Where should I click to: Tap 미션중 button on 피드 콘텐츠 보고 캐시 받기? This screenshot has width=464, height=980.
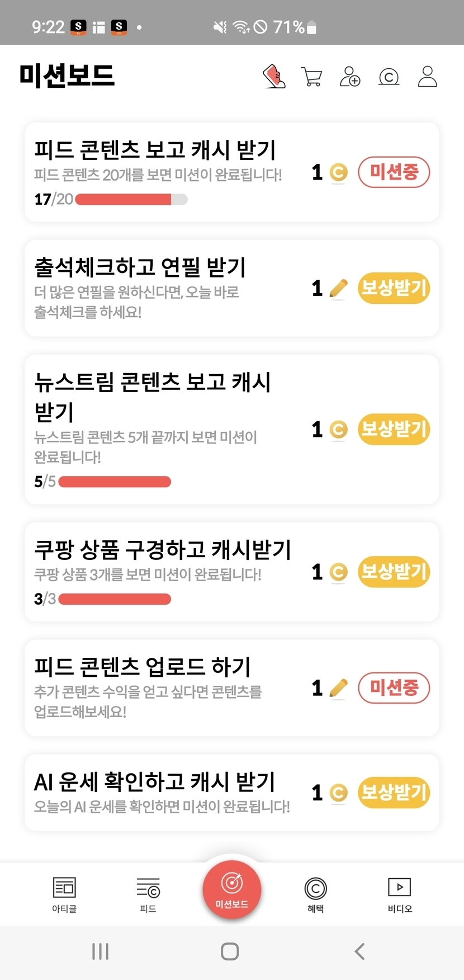pyautogui.click(x=394, y=172)
